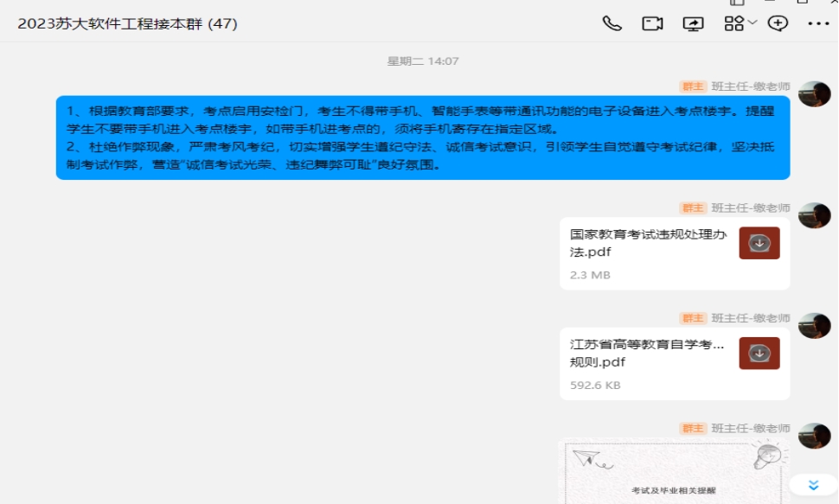Click the avatar beside the image message
This screenshot has width=839, height=504.
click(x=814, y=436)
